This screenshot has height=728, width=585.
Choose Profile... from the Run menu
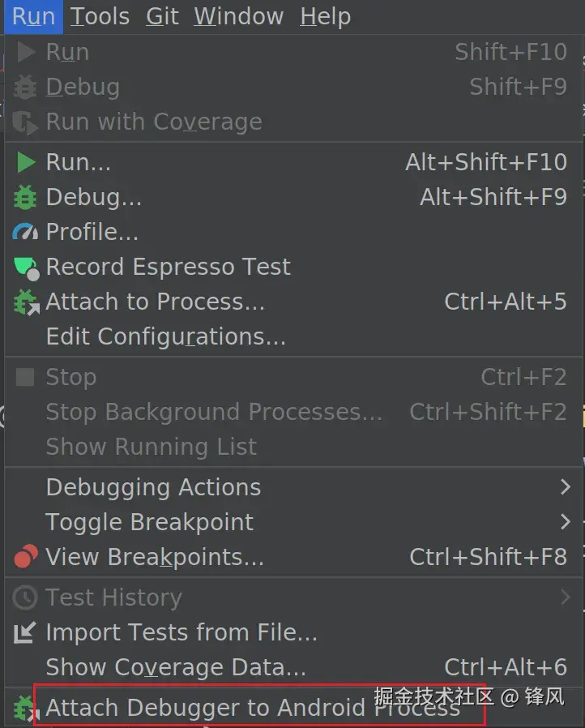coord(92,232)
